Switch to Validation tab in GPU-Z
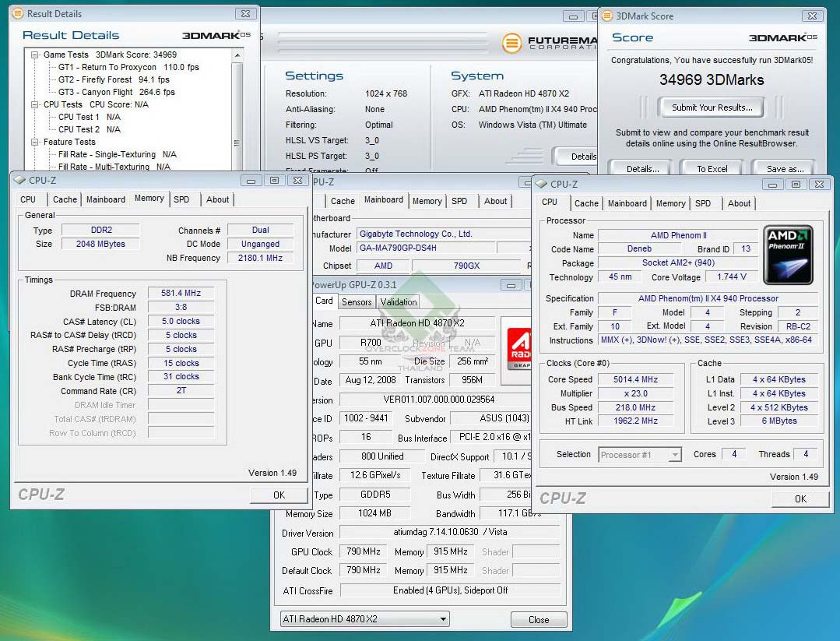The width and height of the screenshot is (840, 641). tap(398, 302)
